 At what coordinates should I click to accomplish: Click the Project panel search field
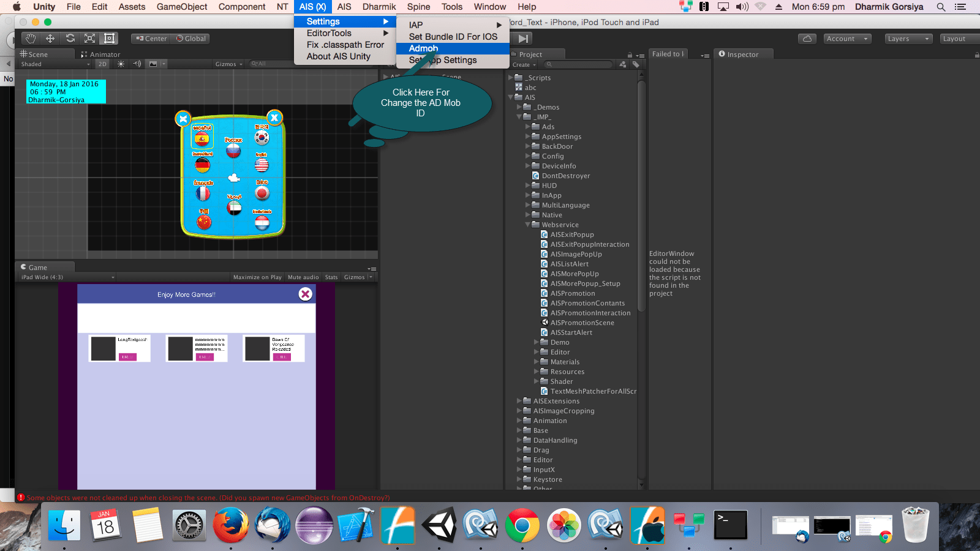(x=579, y=64)
